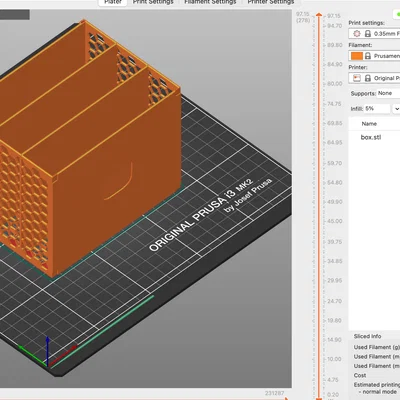This screenshot has height=400, width=400.
Task: Click the Print settings label
Action: pos(366,23)
